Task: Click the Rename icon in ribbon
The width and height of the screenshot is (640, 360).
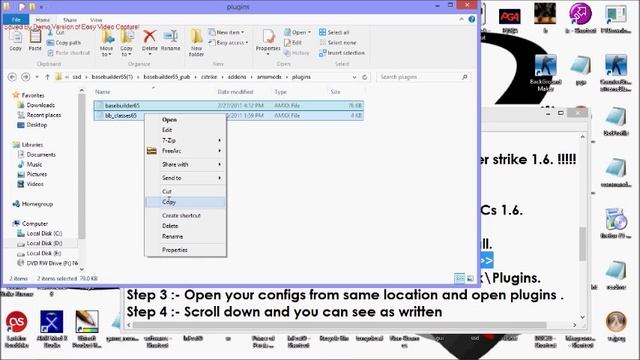Action: 171,40
